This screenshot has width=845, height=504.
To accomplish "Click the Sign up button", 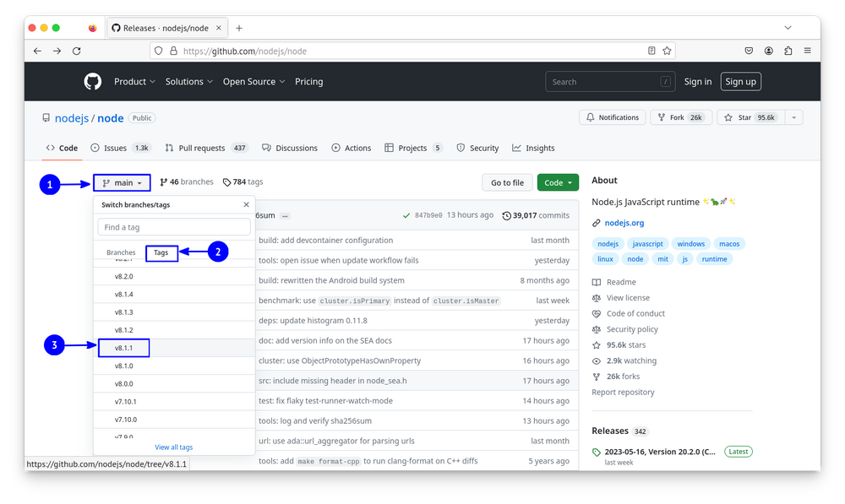I will pyautogui.click(x=740, y=81).
